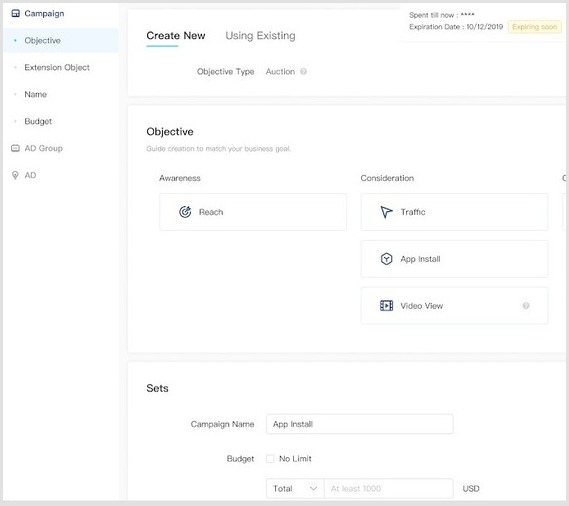Viewport: 569px width, 506px height.
Task: Open the Total budget type dropdown
Action: [295, 488]
